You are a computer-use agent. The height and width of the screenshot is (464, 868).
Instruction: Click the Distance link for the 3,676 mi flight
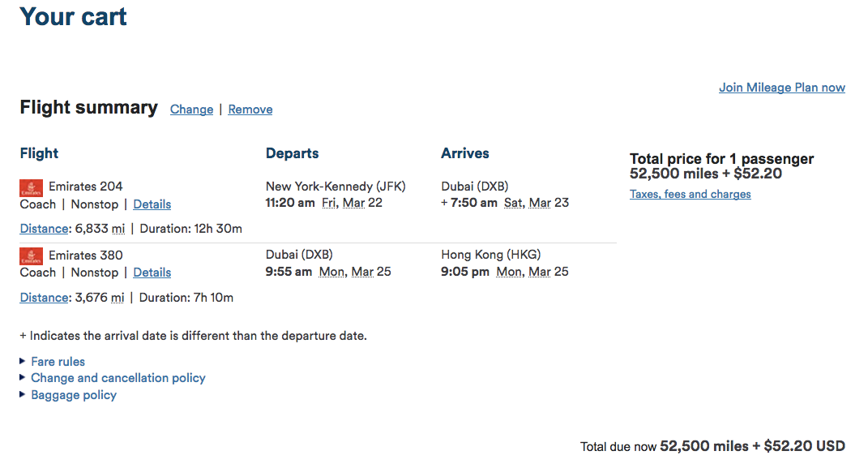point(44,298)
